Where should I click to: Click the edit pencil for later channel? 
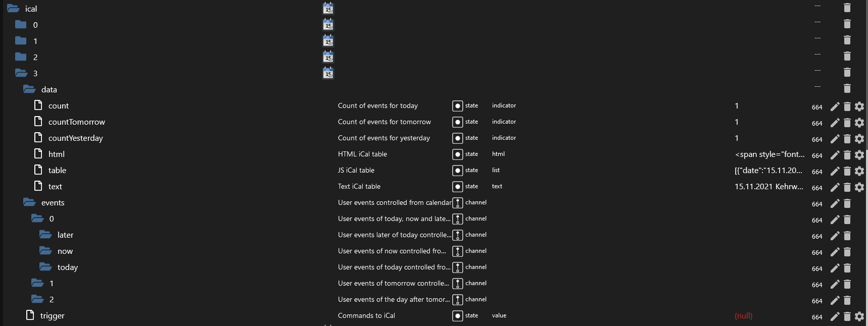coord(835,236)
